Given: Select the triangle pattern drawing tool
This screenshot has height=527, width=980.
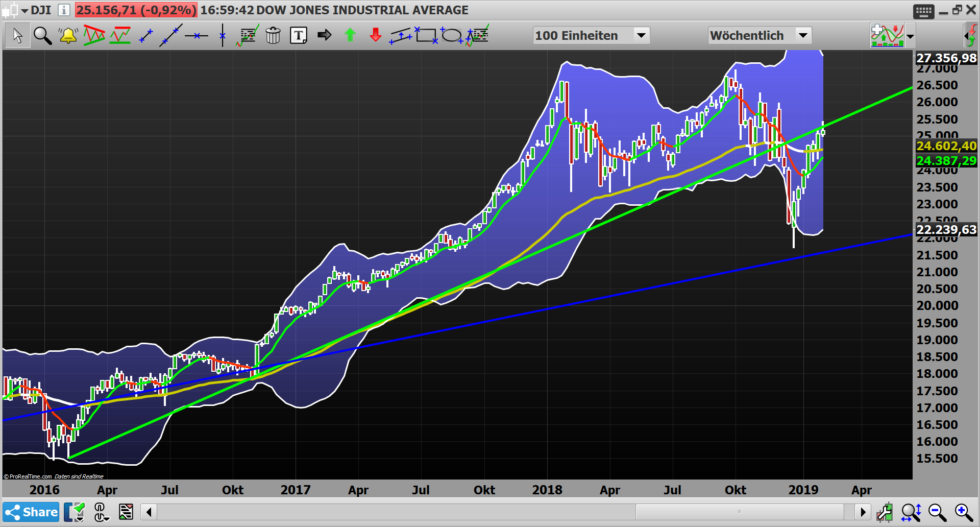Looking at the screenshot, I should click(94, 36).
